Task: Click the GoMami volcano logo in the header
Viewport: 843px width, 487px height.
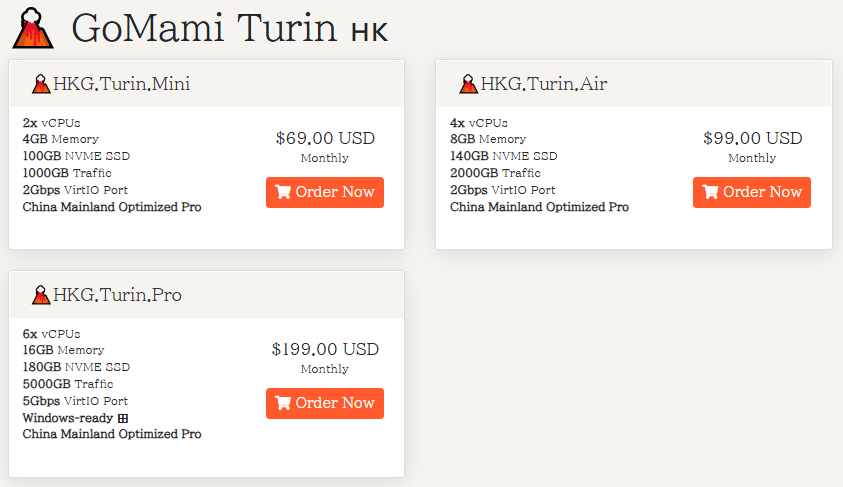Action: (x=34, y=28)
